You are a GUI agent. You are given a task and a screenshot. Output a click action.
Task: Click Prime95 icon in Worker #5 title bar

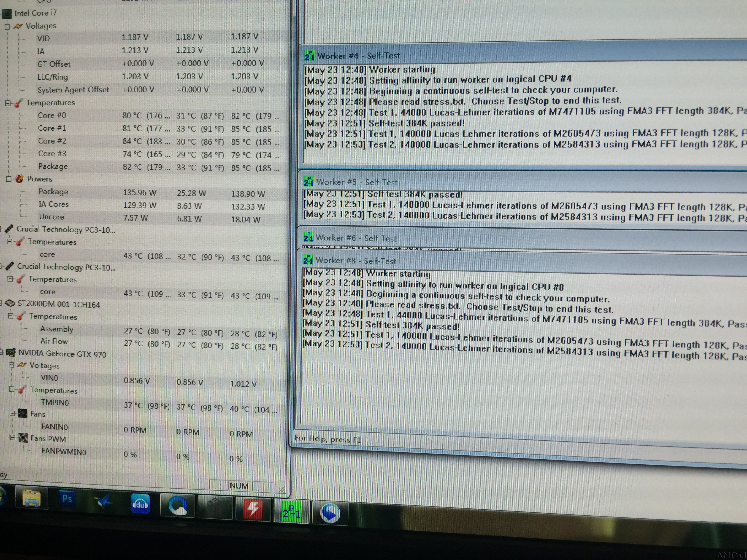pyautogui.click(x=308, y=182)
